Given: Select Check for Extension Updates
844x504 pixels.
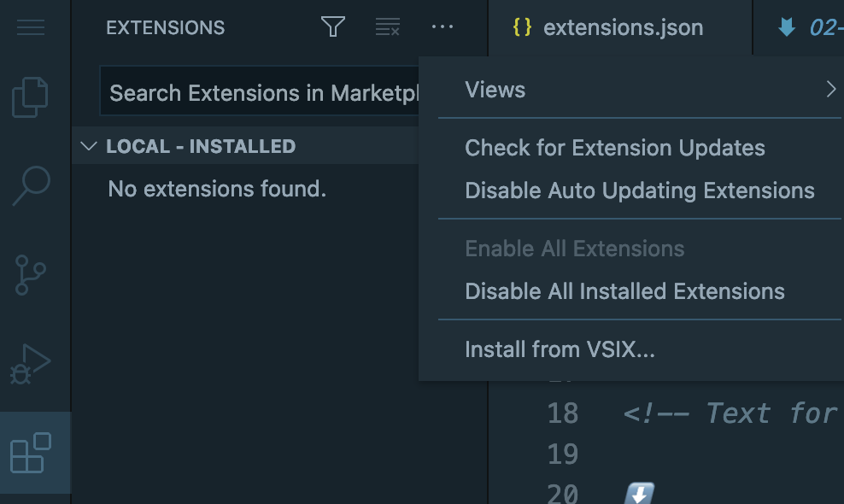Looking at the screenshot, I should coord(614,148).
